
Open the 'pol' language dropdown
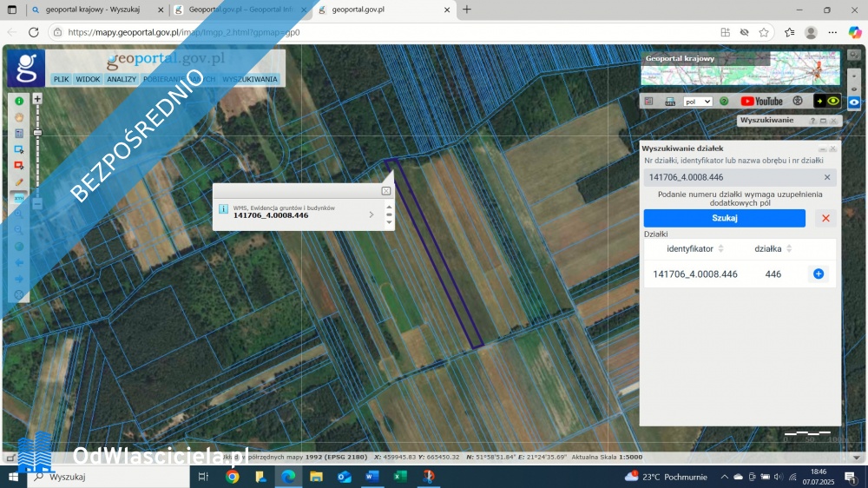tap(698, 102)
